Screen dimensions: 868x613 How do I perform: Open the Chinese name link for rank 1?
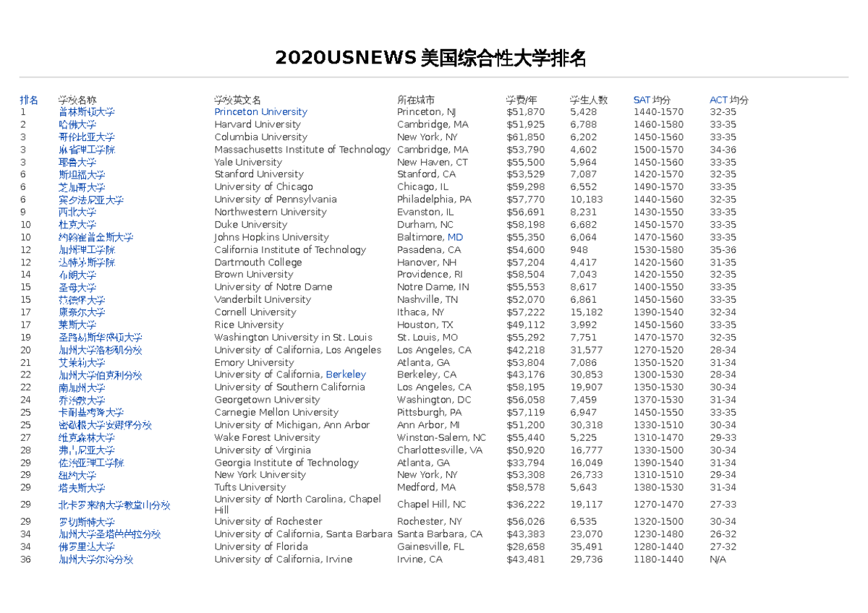pyautogui.click(x=86, y=112)
